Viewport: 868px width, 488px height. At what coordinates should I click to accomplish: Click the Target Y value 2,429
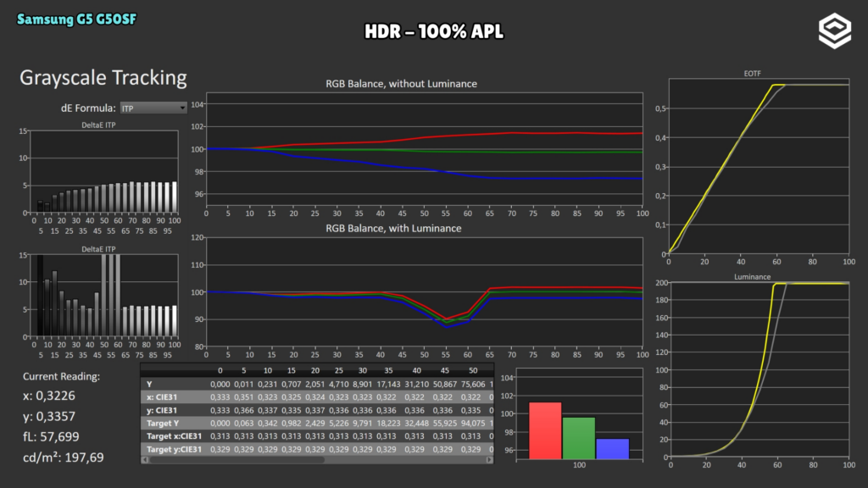(315, 424)
